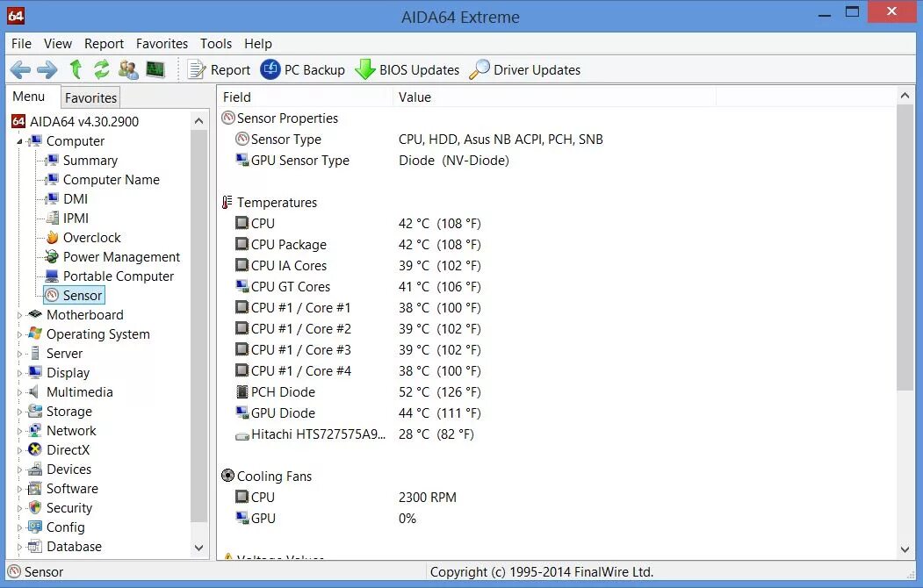Select the Config tree item
This screenshot has height=588, width=923.
65,527
